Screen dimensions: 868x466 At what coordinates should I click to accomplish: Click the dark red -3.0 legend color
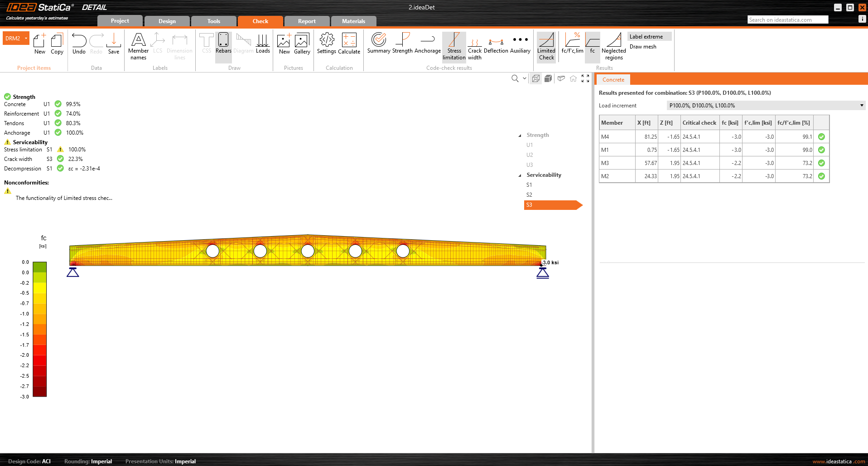(39, 393)
